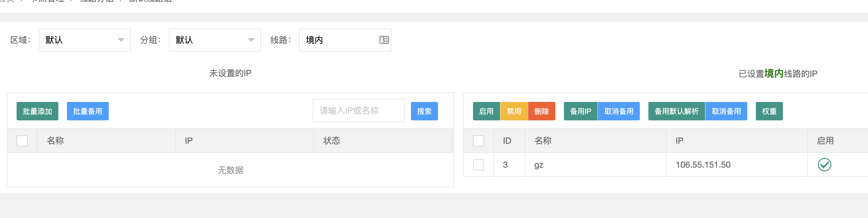Open the 分组 dropdown

click(215, 40)
